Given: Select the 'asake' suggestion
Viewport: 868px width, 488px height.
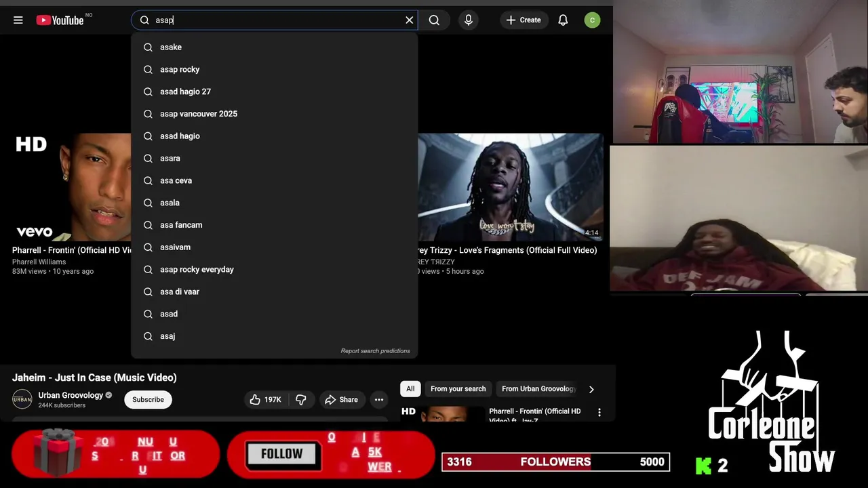Looking at the screenshot, I should tap(275, 47).
